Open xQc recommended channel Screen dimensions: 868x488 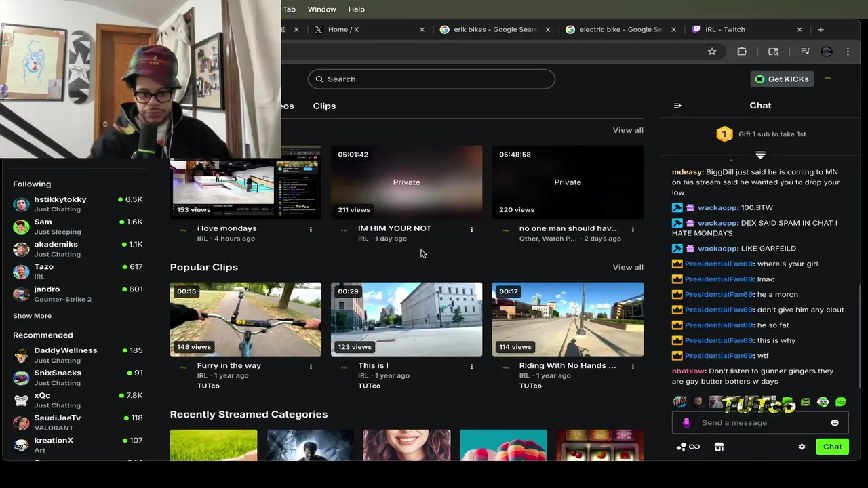click(78, 400)
